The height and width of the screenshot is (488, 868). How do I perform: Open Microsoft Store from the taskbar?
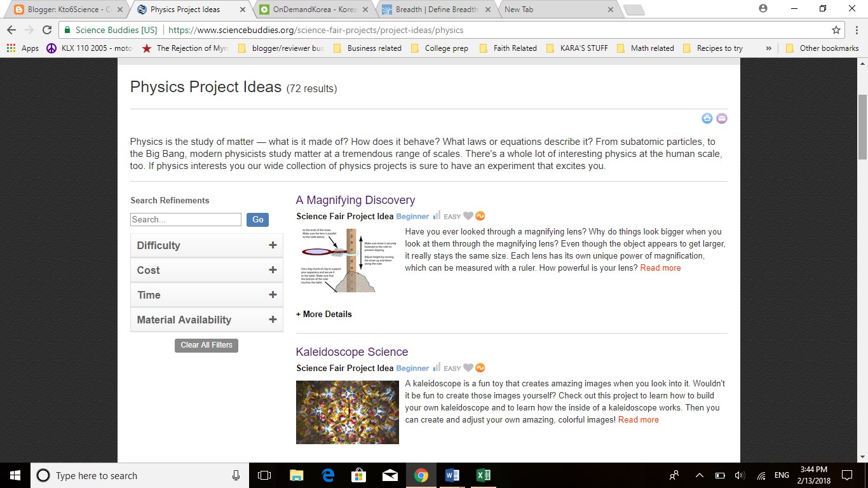[x=359, y=475]
